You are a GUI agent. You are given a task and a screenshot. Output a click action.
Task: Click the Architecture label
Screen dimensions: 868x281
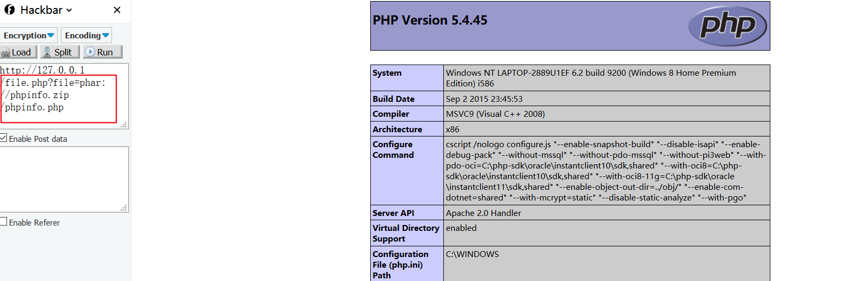click(397, 130)
